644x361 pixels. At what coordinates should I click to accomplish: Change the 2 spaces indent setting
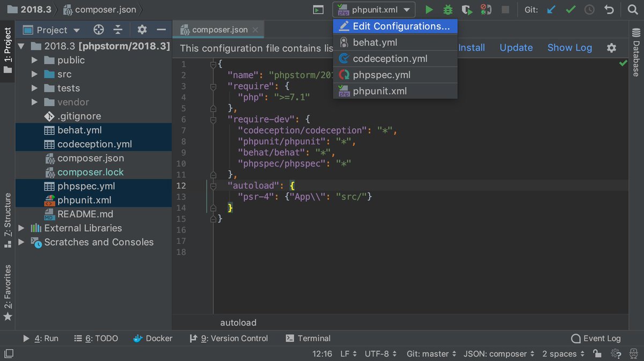tap(563, 354)
